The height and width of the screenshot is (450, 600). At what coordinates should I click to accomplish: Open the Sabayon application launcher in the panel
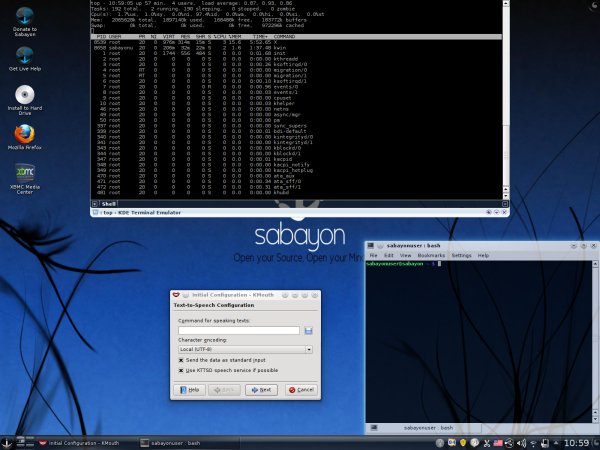point(7,443)
